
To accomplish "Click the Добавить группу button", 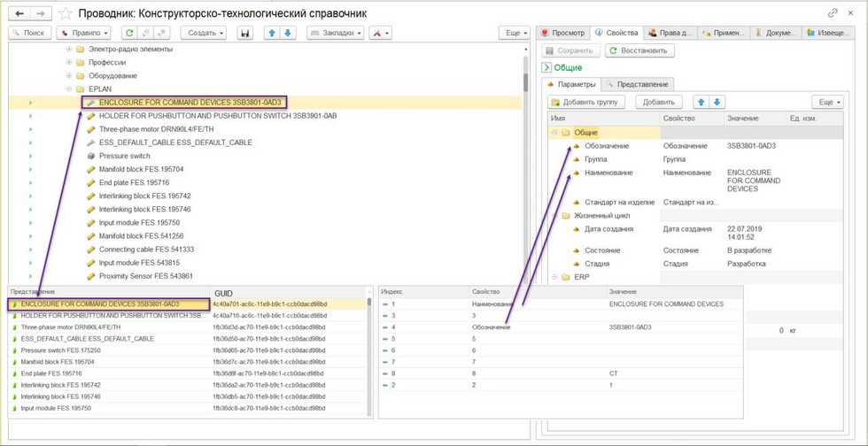I will 585,102.
